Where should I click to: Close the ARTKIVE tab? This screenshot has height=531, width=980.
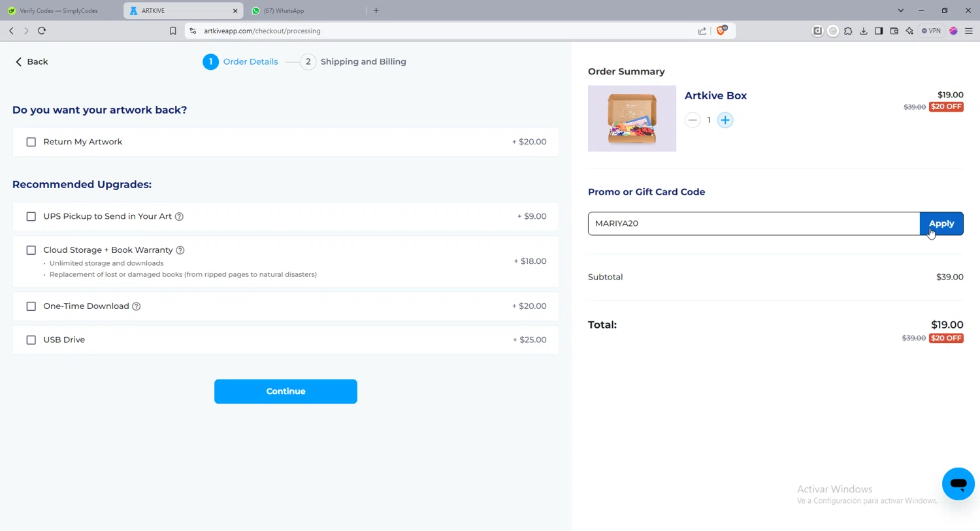pos(235,11)
